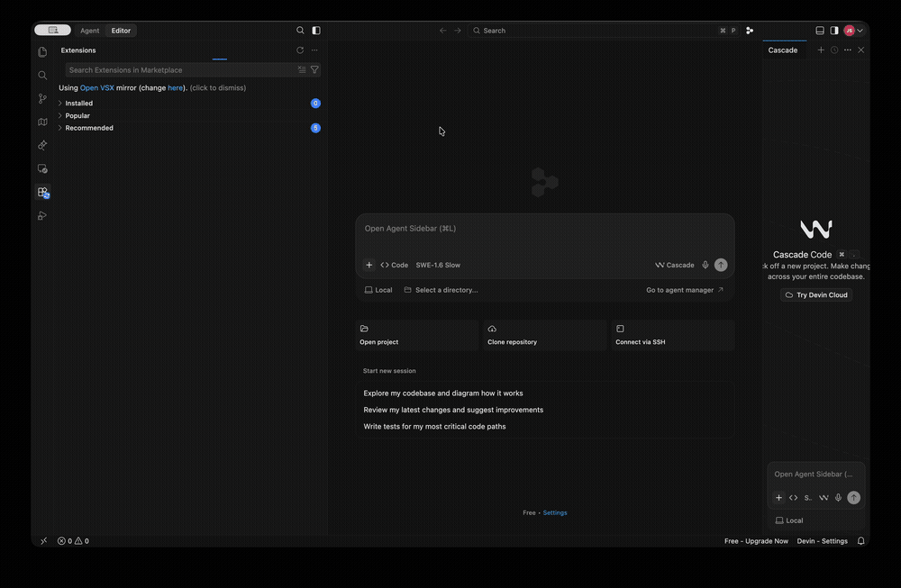Screen dimensions: 901x588
Task: Open Extensions panel more actions menu
Action: click(x=314, y=50)
